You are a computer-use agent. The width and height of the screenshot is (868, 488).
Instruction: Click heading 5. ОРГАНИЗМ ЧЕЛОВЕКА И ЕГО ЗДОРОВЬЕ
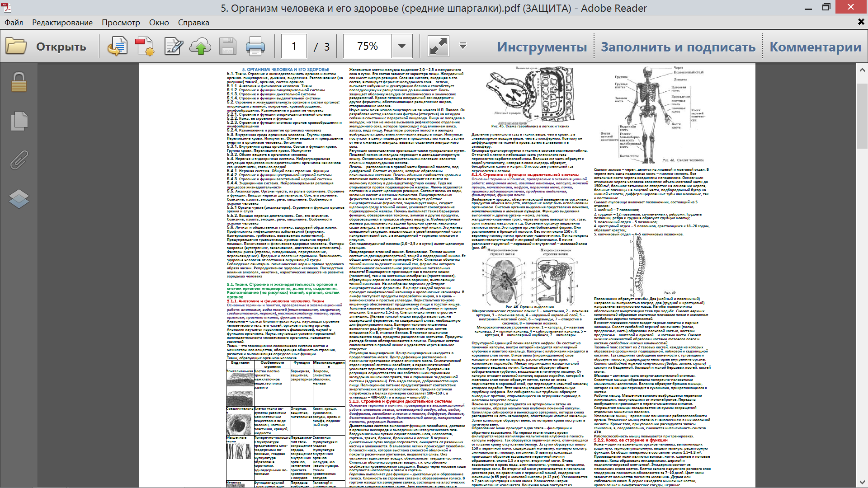(285, 70)
